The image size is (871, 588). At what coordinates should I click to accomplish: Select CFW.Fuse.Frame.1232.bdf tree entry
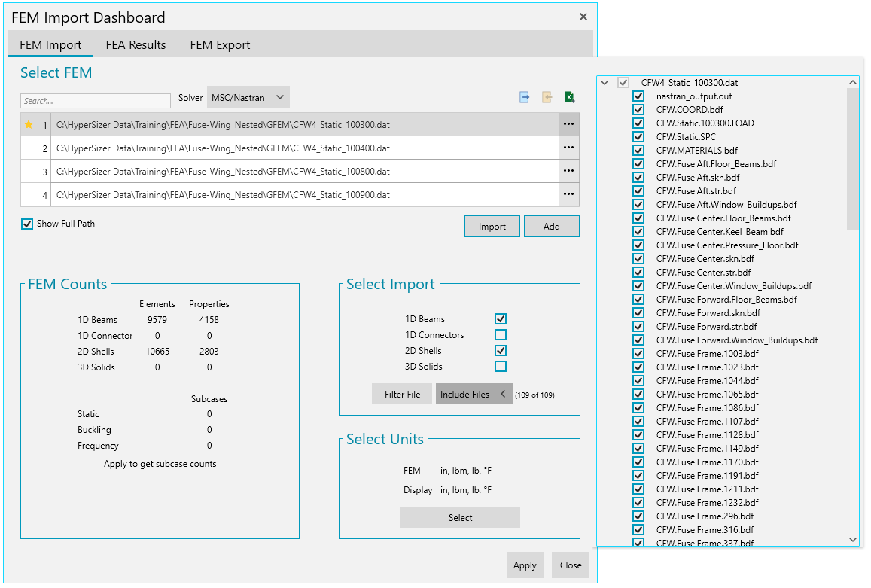click(x=707, y=502)
